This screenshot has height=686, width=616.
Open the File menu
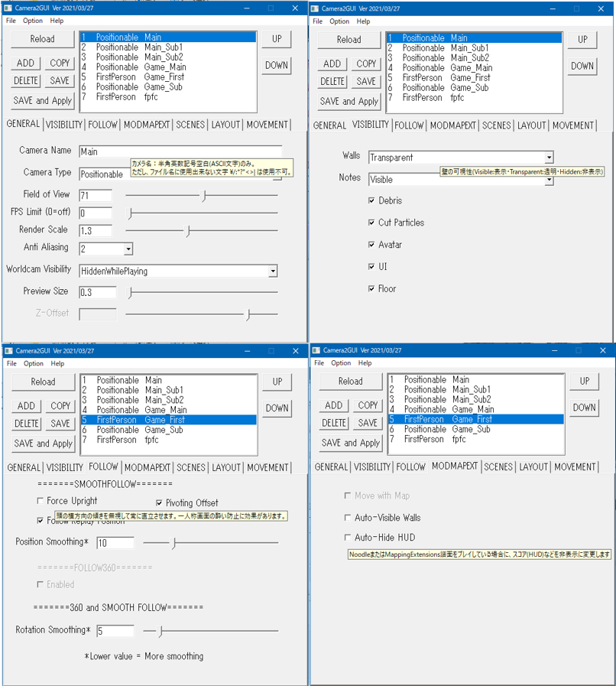(11, 21)
